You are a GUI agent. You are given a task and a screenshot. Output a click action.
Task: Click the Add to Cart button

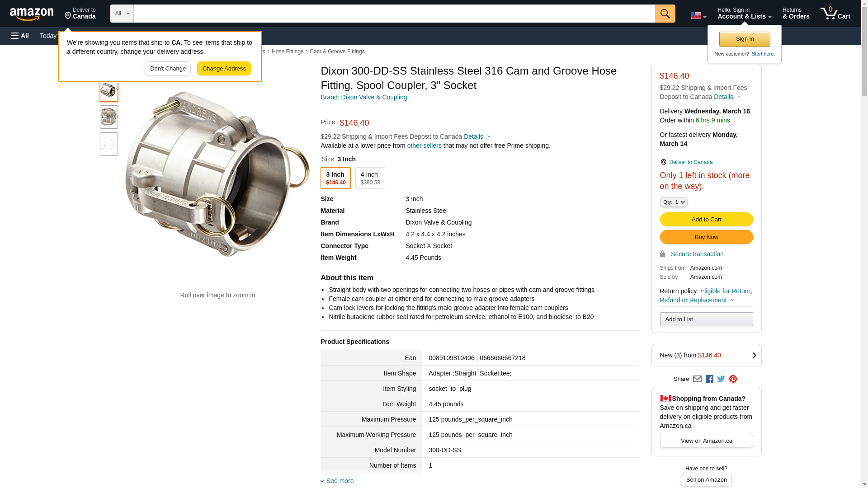coord(706,219)
